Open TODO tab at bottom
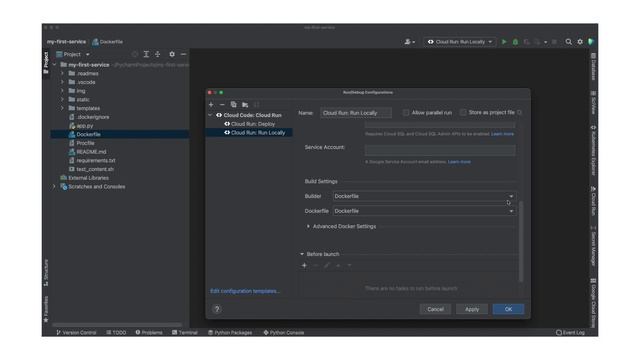 116,333
